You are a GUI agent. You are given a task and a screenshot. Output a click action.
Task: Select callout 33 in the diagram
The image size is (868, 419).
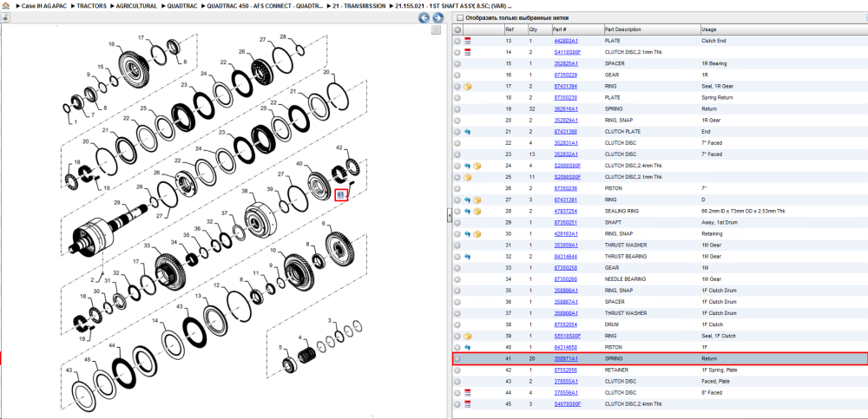tap(148, 245)
